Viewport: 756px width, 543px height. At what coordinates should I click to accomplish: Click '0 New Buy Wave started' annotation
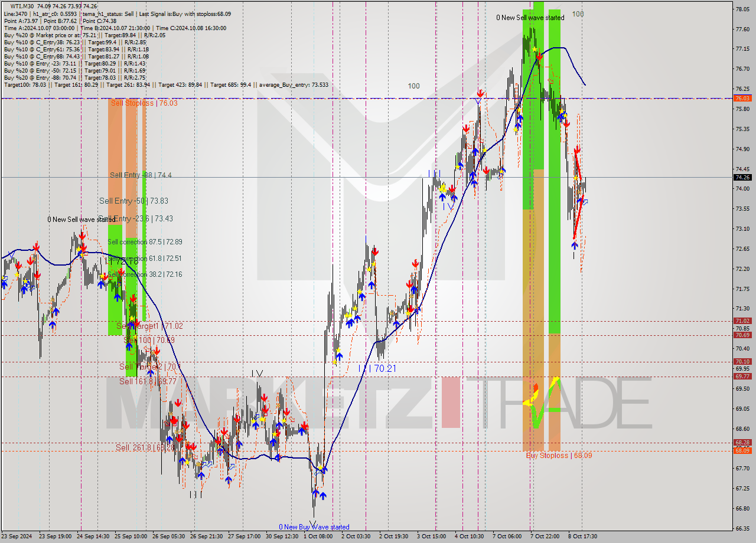pyautogui.click(x=314, y=527)
